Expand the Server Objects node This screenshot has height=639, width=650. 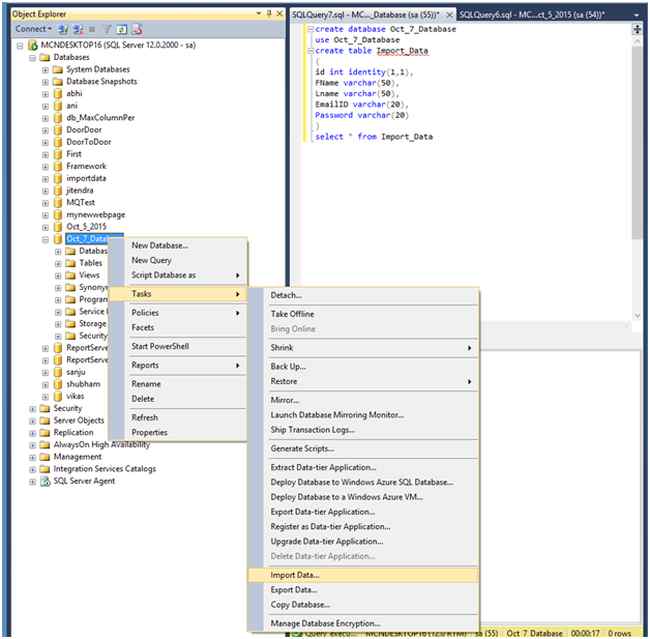pyautogui.click(x=32, y=421)
